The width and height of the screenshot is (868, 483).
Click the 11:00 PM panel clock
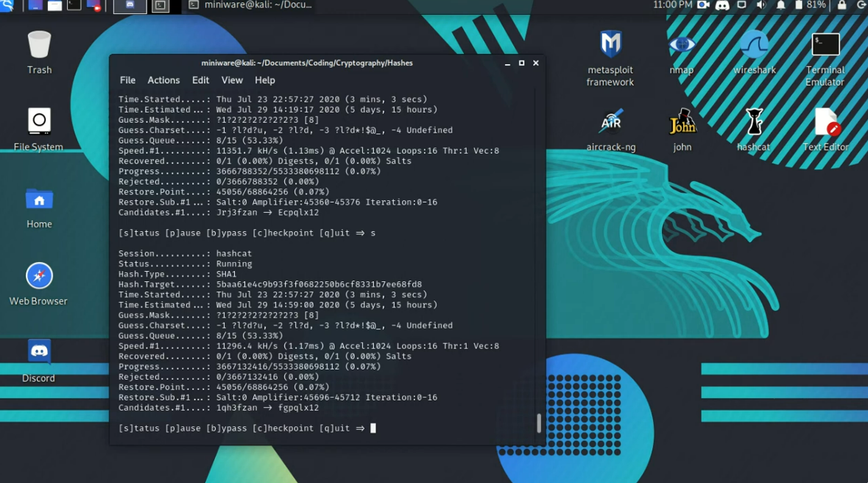click(x=672, y=5)
